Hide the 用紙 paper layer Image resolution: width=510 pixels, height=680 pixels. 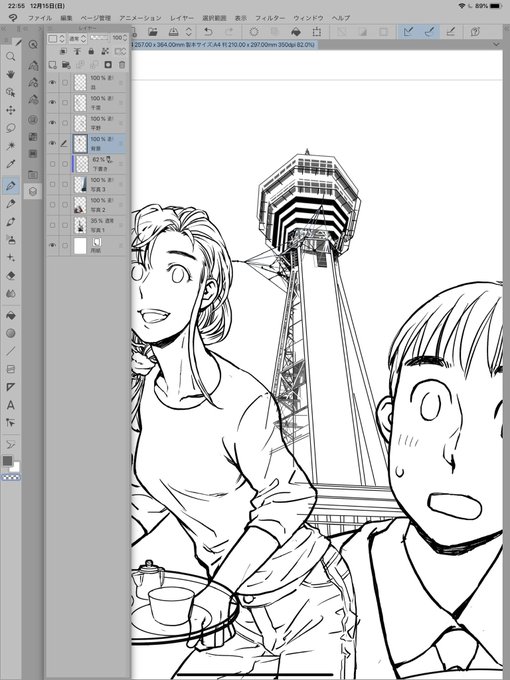tap(52, 245)
